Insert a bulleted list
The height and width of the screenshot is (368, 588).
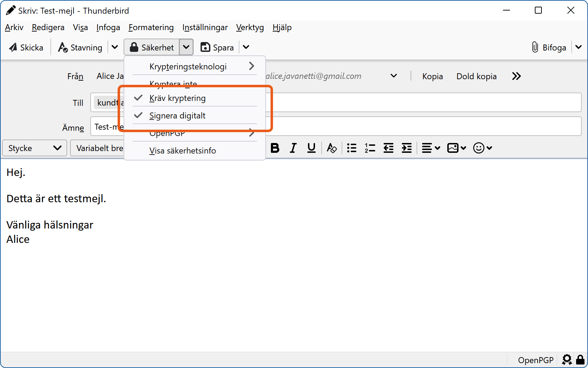(352, 148)
